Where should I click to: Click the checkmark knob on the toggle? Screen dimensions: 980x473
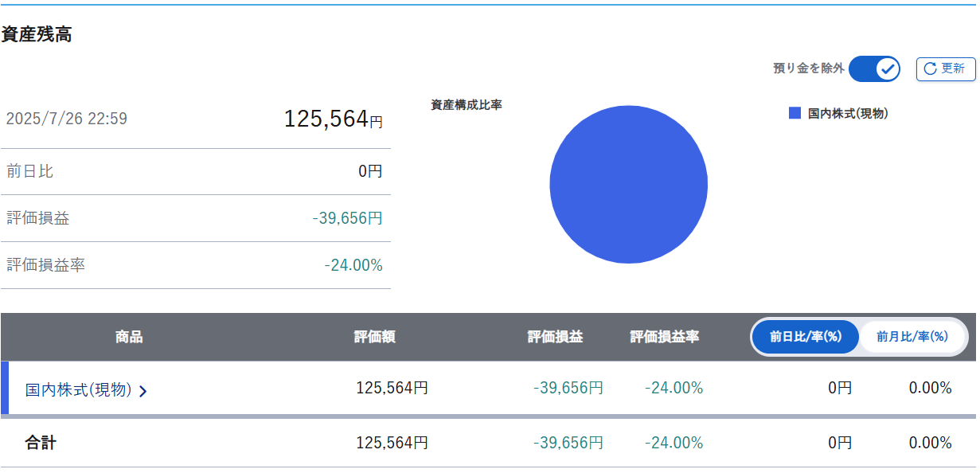pos(887,69)
